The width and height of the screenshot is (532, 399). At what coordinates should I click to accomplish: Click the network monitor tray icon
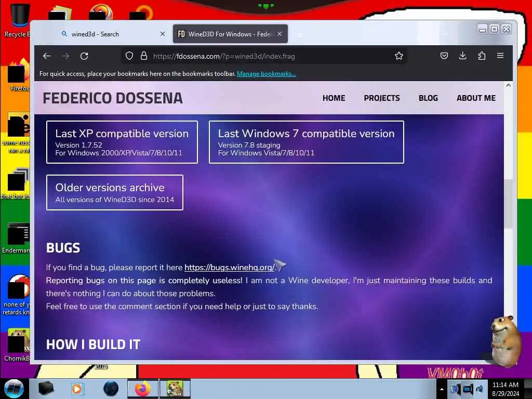[468, 389]
